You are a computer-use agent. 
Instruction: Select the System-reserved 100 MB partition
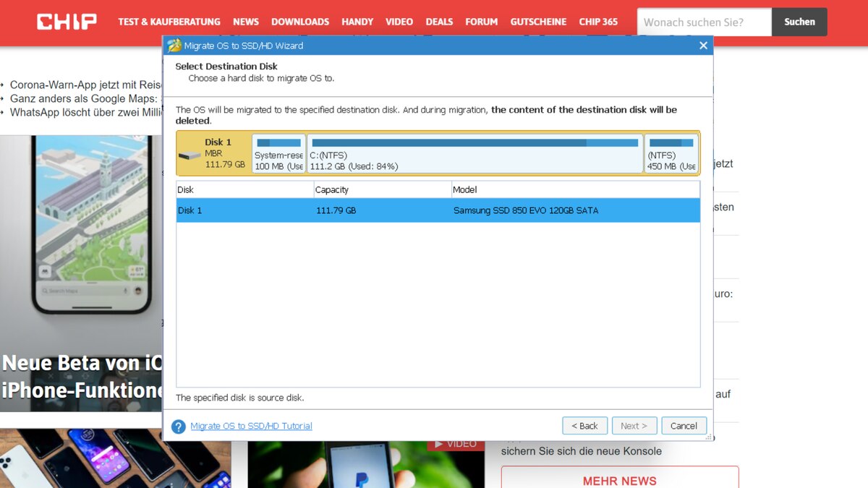(278, 153)
